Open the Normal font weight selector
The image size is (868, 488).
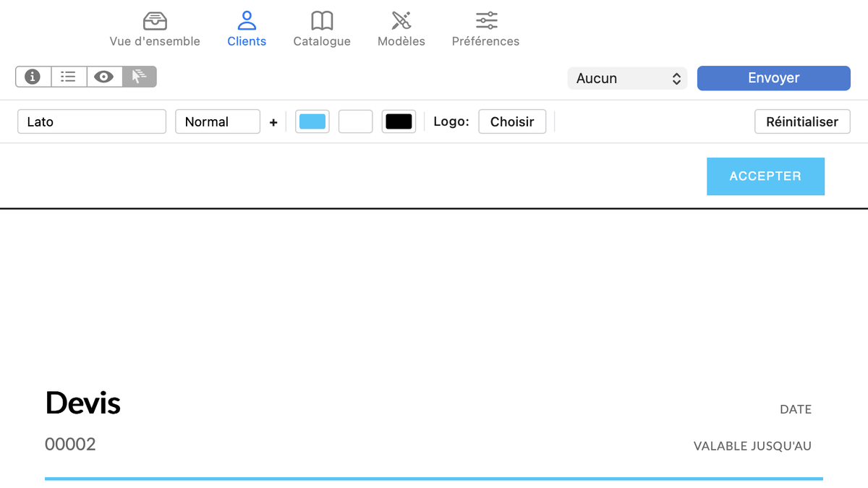tap(218, 121)
